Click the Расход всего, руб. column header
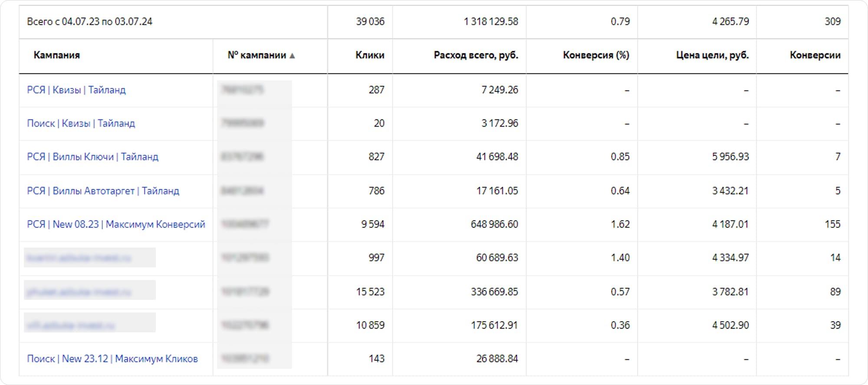Screen dimensions: 868x385 click(x=476, y=55)
